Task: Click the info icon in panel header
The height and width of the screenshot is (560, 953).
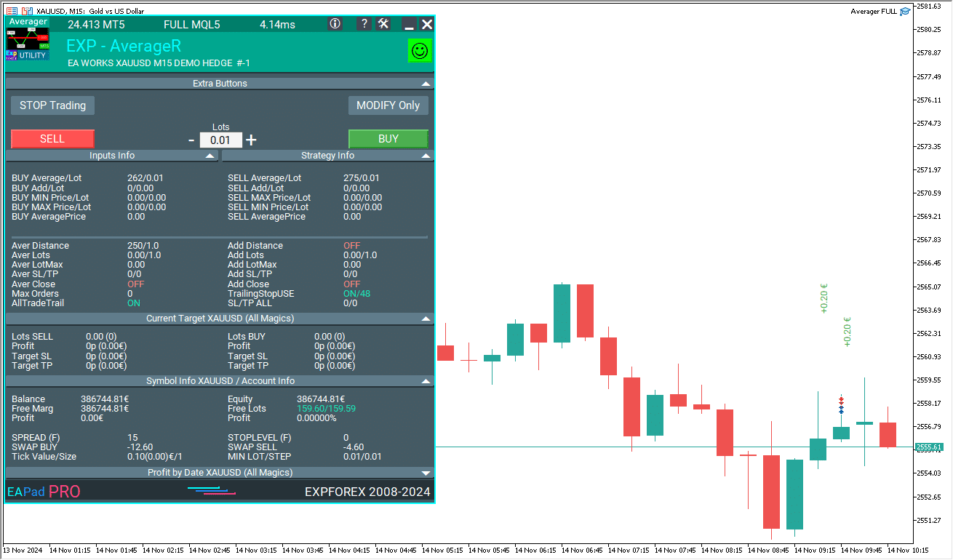Action: pyautogui.click(x=335, y=24)
